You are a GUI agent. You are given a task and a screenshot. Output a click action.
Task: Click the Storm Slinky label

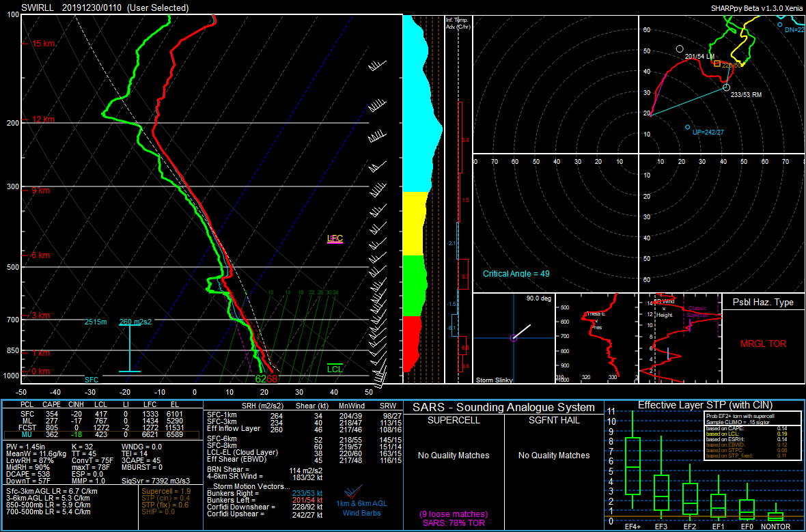(495, 380)
